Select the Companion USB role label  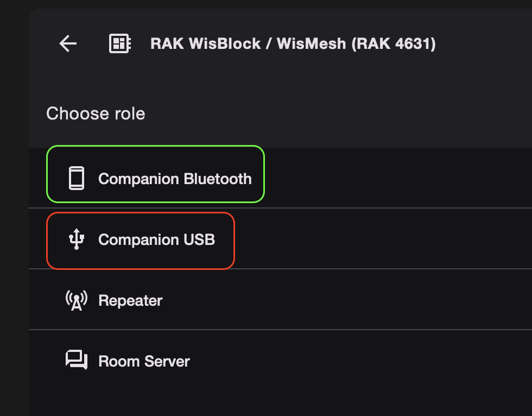[156, 239]
